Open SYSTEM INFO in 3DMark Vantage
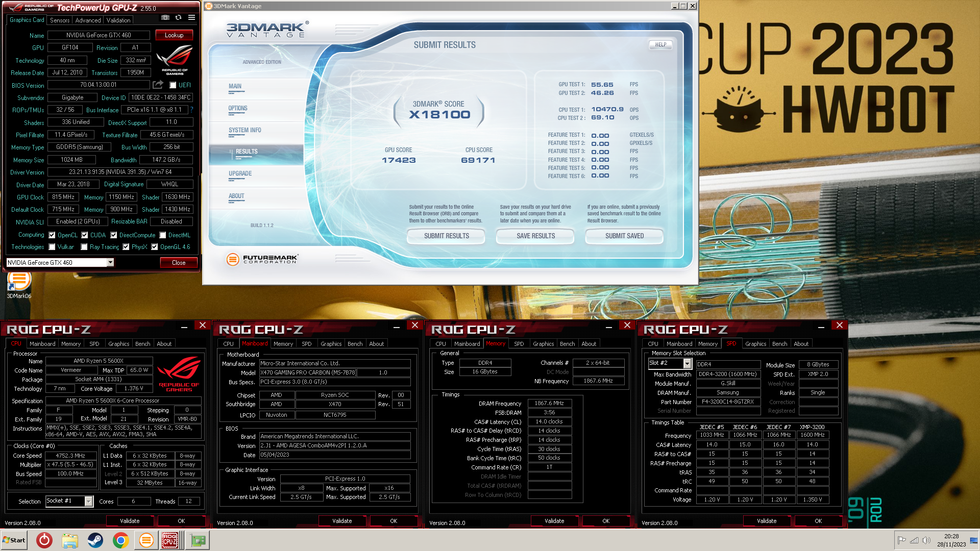The height and width of the screenshot is (551, 980). pyautogui.click(x=245, y=130)
